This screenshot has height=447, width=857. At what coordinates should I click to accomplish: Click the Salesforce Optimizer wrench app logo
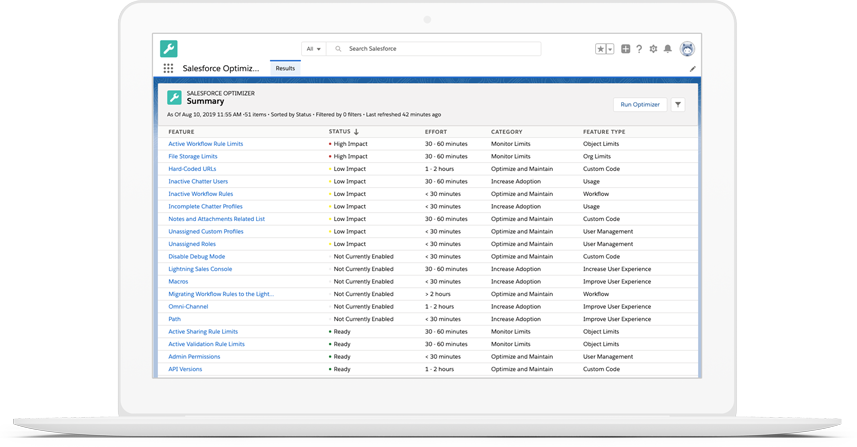(x=169, y=49)
